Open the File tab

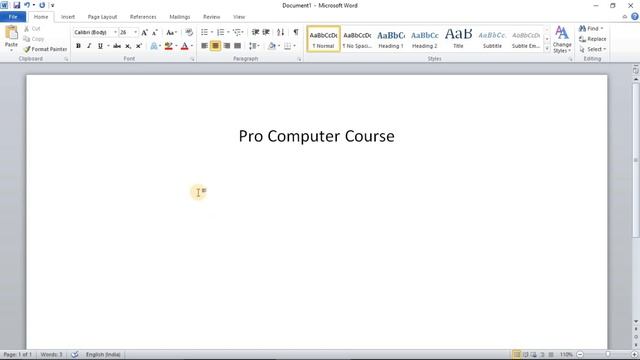coord(13,17)
